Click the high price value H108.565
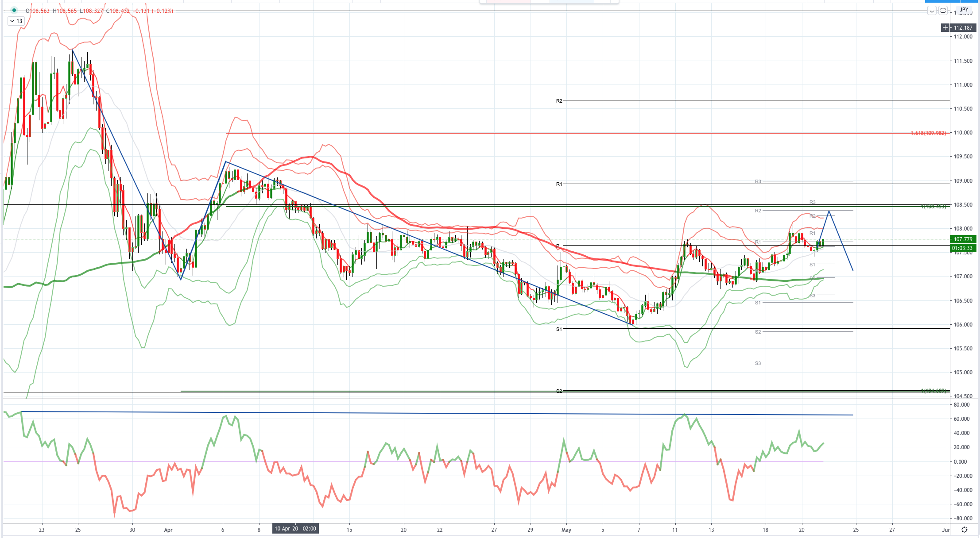980x538 pixels. (x=65, y=11)
